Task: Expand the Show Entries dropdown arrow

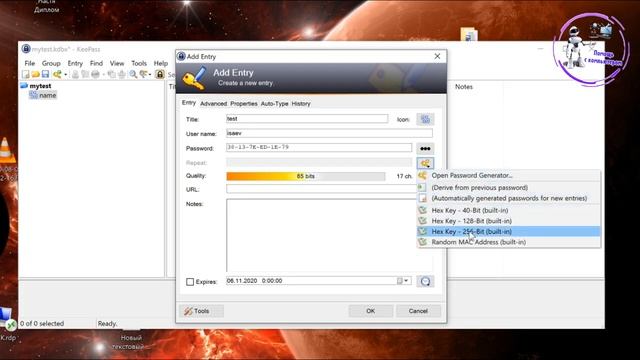Action: click(150, 75)
